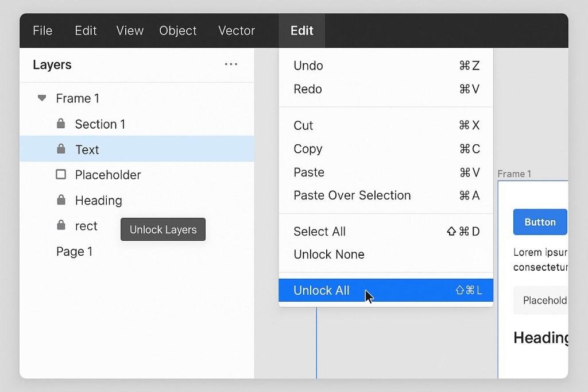Image resolution: width=588 pixels, height=392 pixels.
Task: Unlock the Heading layer padlock
Action: [61, 200]
